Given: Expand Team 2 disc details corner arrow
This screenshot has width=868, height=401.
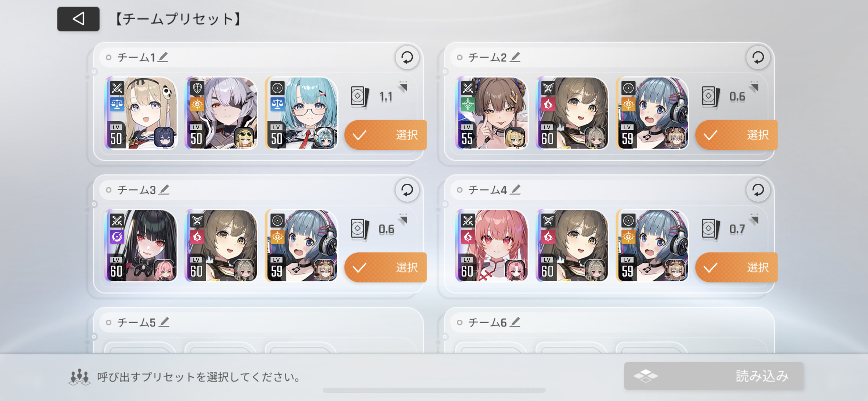Looking at the screenshot, I should 754,87.
